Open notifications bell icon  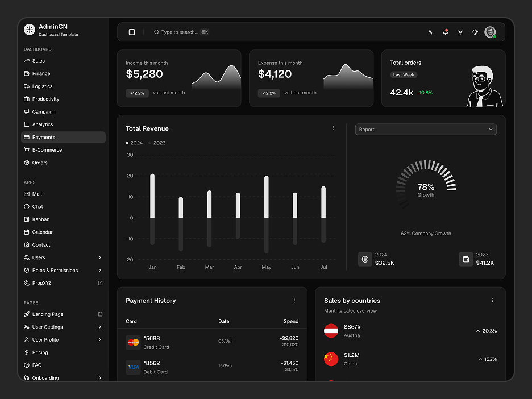(446, 32)
